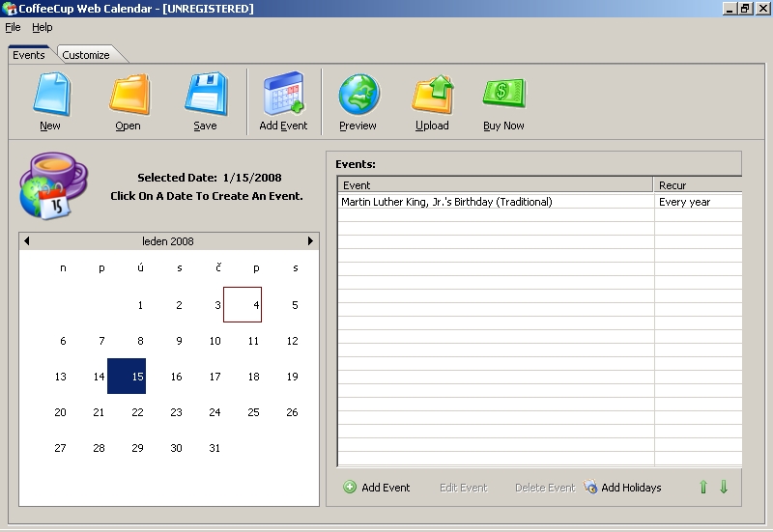This screenshot has height=532, width=773.
Task: Click the leden 2008 month title
Action: coord(167,241)
